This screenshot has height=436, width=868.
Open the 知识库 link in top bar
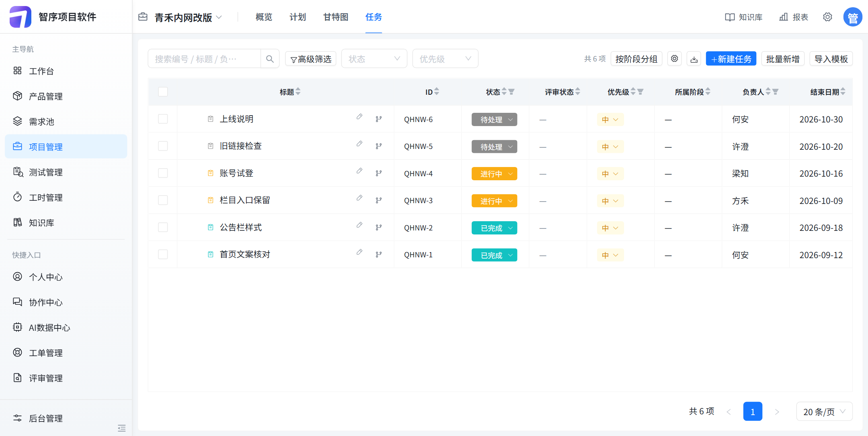click(744, 17)
